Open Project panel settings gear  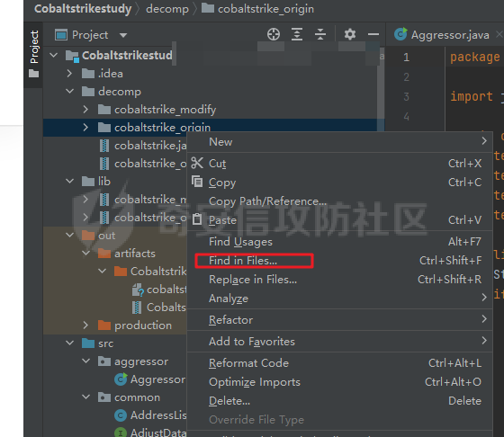click(350, 34)
